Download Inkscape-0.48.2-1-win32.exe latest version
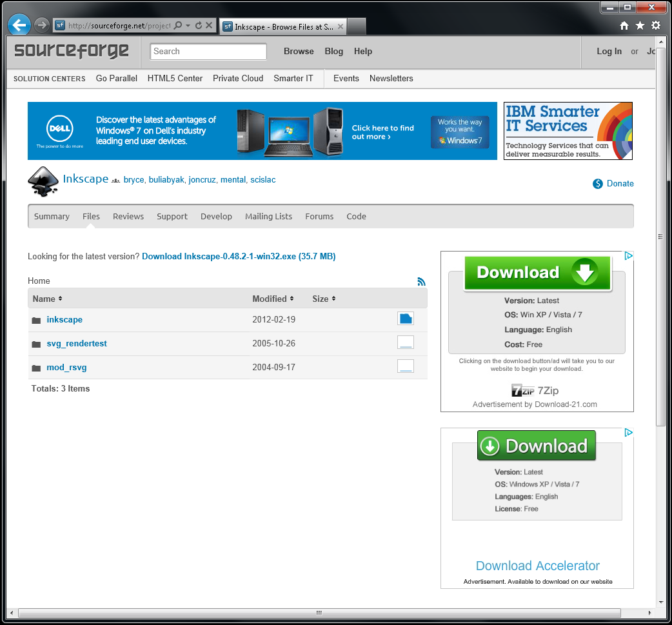 239,256
